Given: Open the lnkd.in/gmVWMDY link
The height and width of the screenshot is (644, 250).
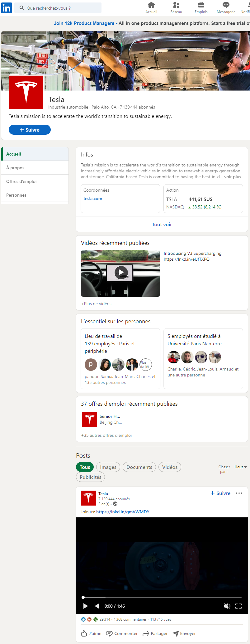Looking at the screenshot, I should pyautogui.click(x=123, y=512).
